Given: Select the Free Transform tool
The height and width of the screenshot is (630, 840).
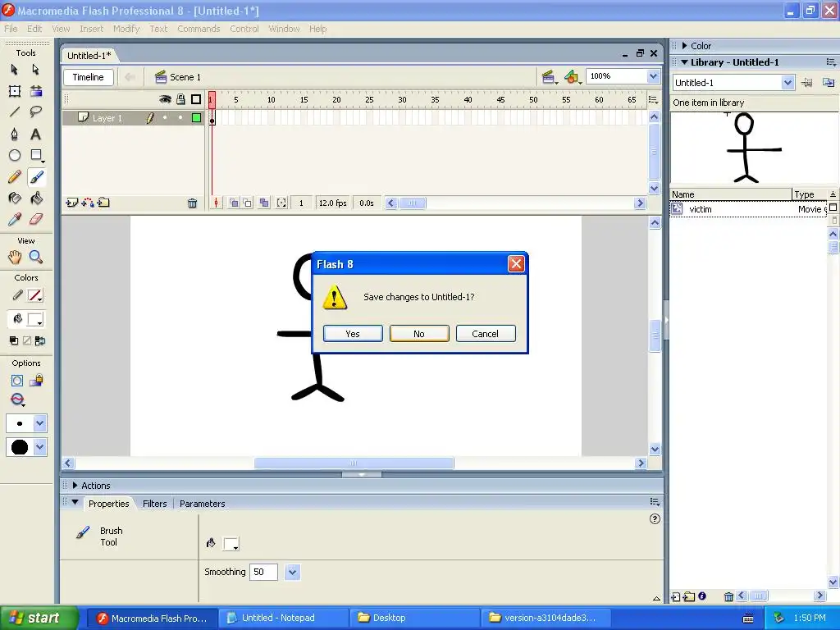Looking at the screenshot, I should [15, 91].
